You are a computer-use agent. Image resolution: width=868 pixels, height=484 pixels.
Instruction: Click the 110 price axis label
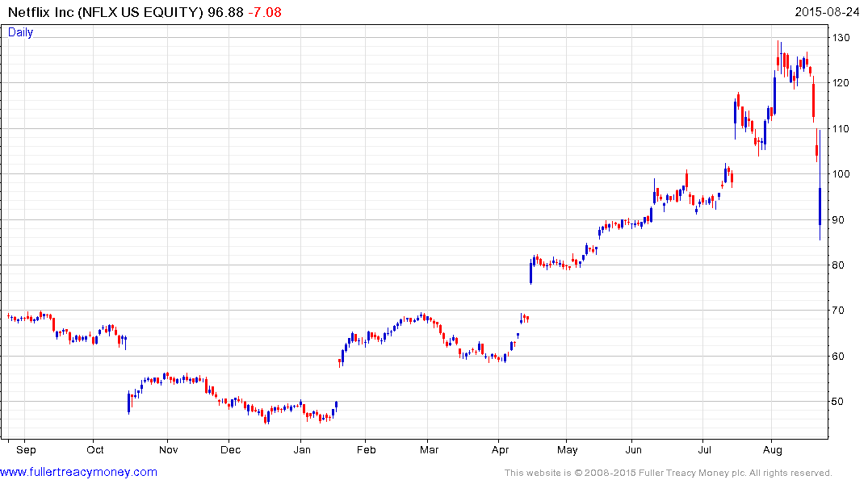(x=841, y=129)
